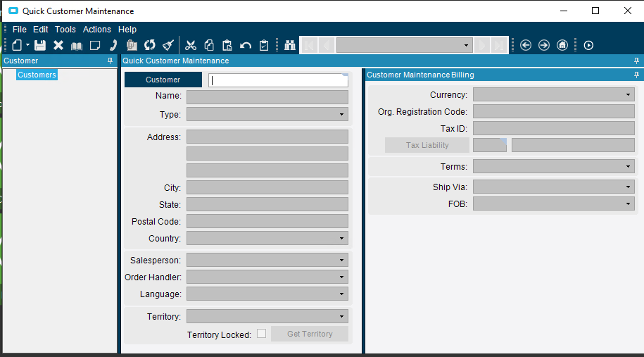Viewport: 644px width, 357px height.
Task: Click the next record navigation arrow
Action: [x=482, y=45]
